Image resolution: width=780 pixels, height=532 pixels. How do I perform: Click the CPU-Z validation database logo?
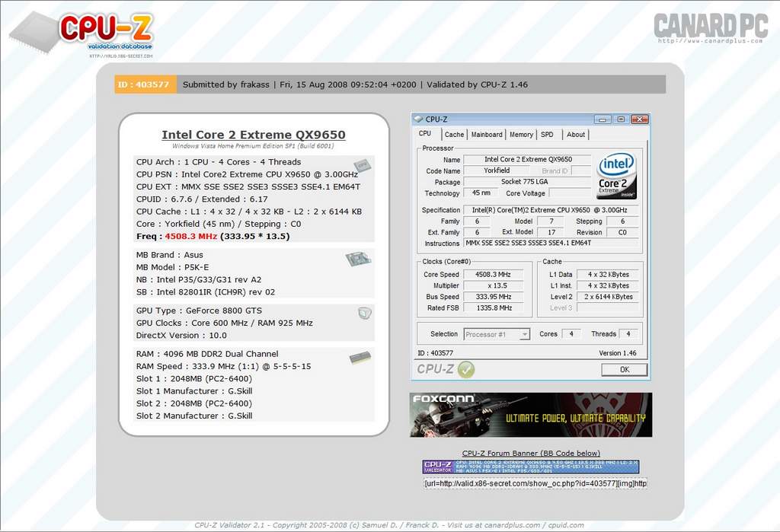click(x=82, y=33)
